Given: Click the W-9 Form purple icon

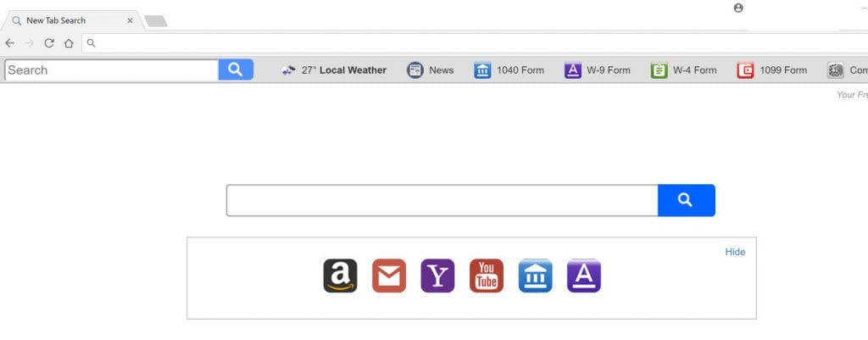Looking at the screenshot, I should 572,70.
